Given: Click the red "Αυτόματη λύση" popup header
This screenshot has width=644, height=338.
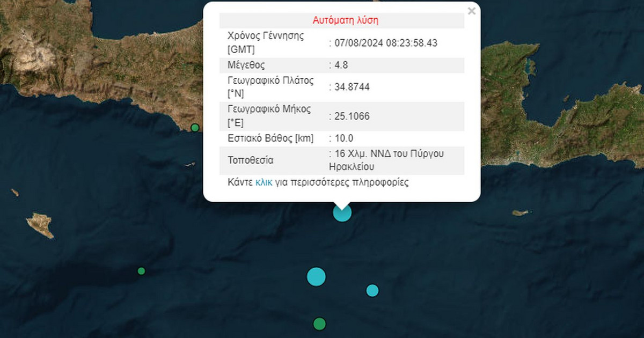Looking at the screenshot, I should click(x=346, y=21).
